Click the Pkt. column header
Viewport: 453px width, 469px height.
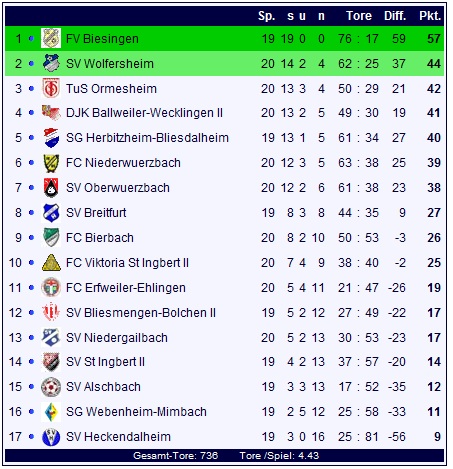(x=430, y=16)
